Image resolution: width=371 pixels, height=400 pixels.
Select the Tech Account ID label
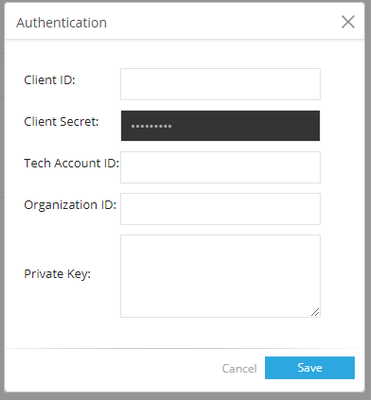pos(72,163)
